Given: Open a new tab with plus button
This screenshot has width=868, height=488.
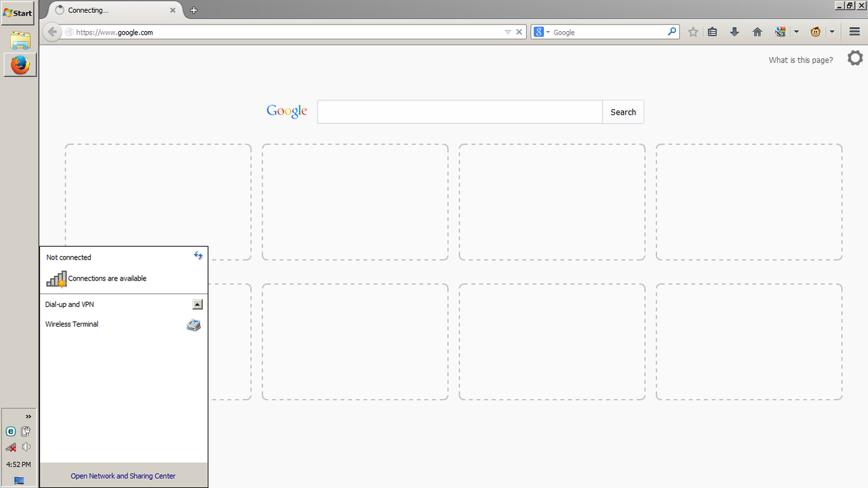Looking at the screenshot, I should click(194, 10).
